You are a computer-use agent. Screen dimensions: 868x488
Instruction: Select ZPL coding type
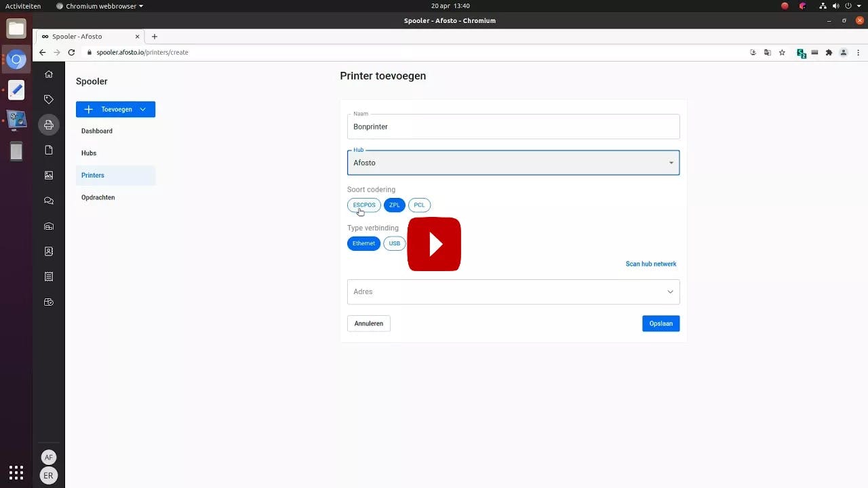tap(394, 205)
